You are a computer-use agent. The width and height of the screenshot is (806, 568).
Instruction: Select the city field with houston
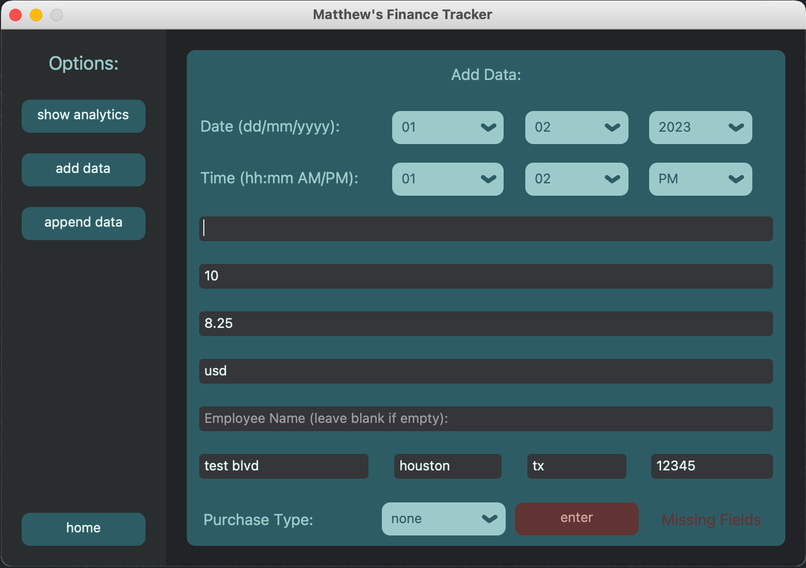coord(448,466)
